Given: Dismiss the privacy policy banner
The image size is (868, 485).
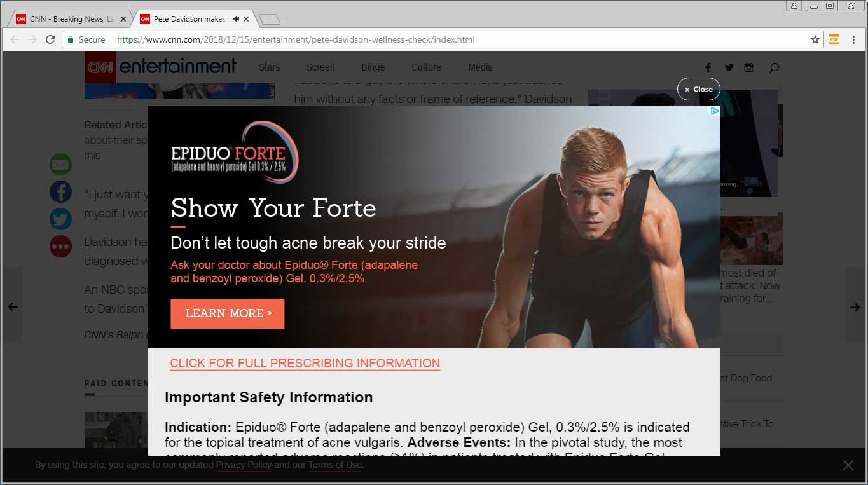Looking at the screenshot, I should [848, 465].
